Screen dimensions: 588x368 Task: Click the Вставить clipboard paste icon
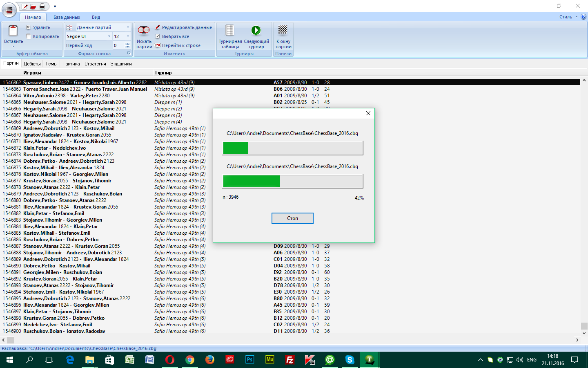(13, 31)
